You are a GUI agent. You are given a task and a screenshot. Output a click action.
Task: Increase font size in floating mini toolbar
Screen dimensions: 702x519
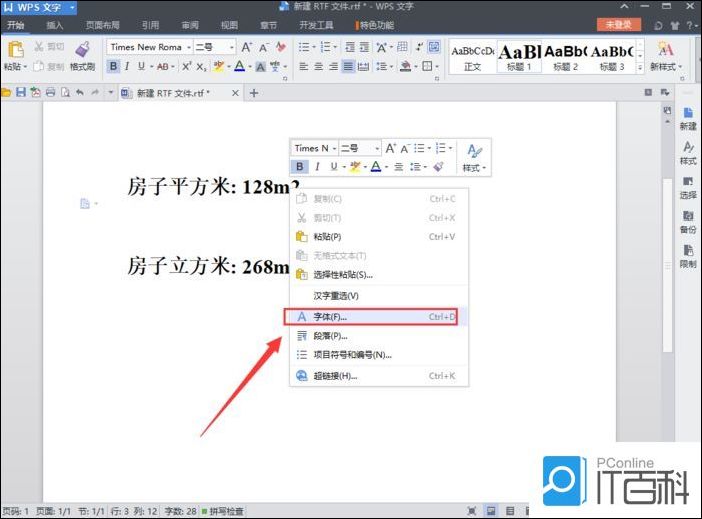(x=391, y=148)
